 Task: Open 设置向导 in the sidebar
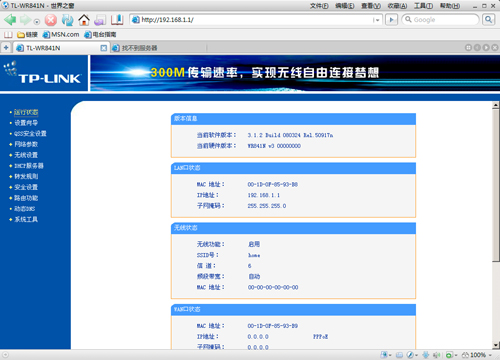tap(26, 123)
